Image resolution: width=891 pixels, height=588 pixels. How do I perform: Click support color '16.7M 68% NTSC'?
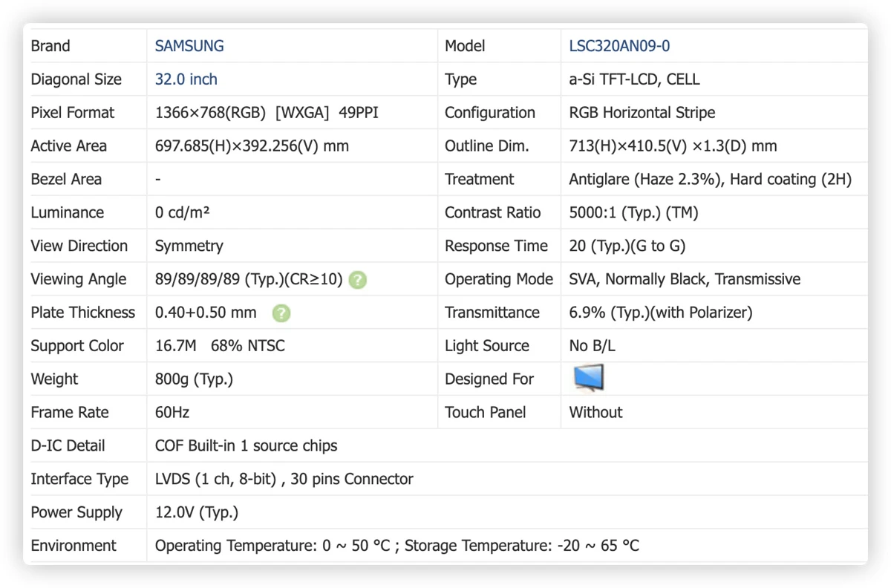pos(220,346)
